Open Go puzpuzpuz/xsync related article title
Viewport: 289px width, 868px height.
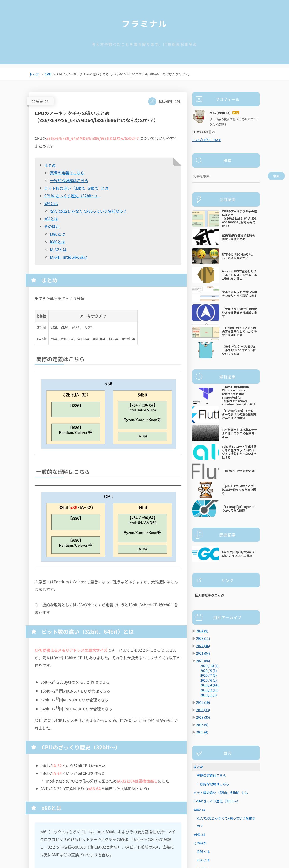[238, 554]
